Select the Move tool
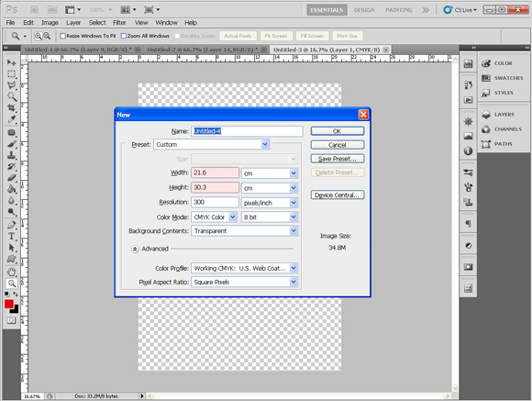532x401 pixels. click(x=12, y=62)
